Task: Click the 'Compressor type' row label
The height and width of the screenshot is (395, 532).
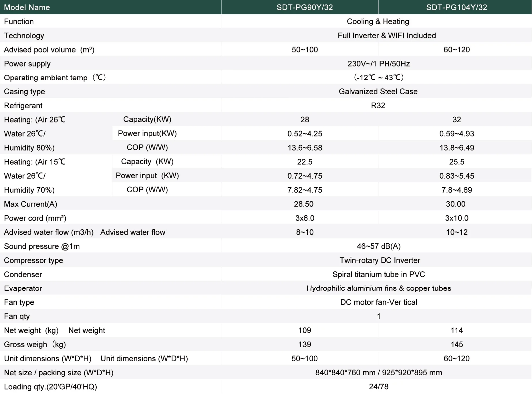Action: click(33, 260)
